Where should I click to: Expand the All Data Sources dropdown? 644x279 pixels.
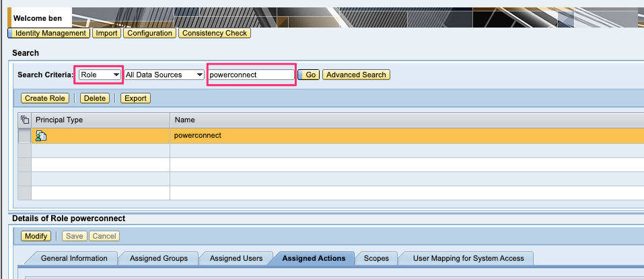[164, 75]
